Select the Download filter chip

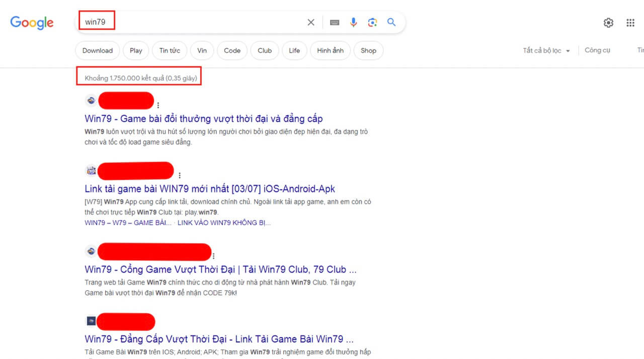[x=98, y=51]
